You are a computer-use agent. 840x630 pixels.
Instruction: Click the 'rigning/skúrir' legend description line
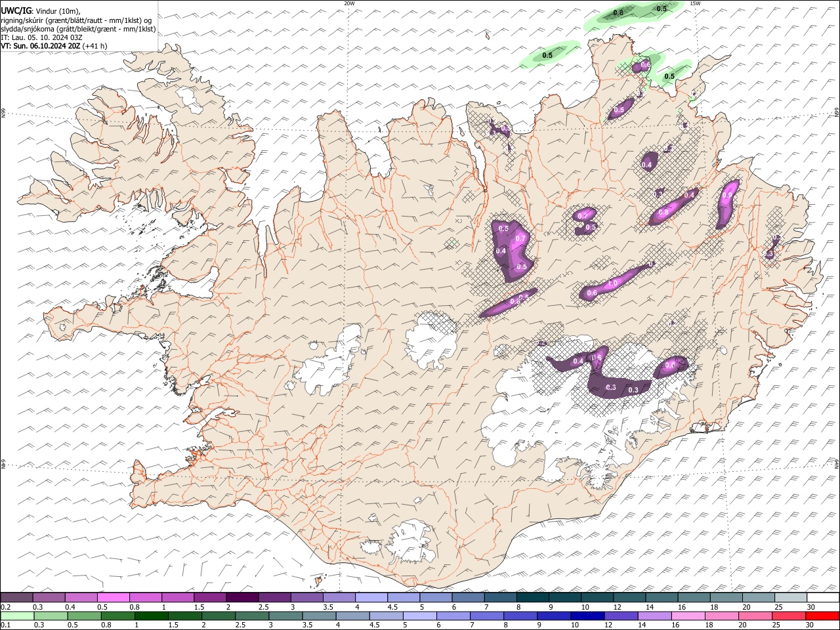pyautogui.click(x=77, y=20)
